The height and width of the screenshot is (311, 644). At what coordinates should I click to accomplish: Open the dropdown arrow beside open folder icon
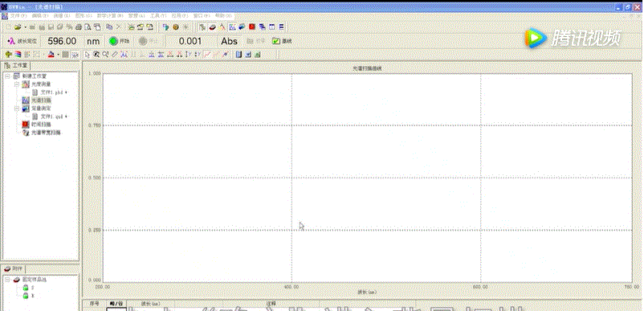coord(25,27)
